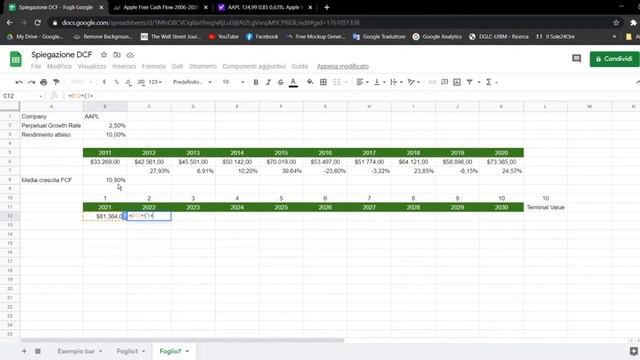Print the spreadsheet

44,82
